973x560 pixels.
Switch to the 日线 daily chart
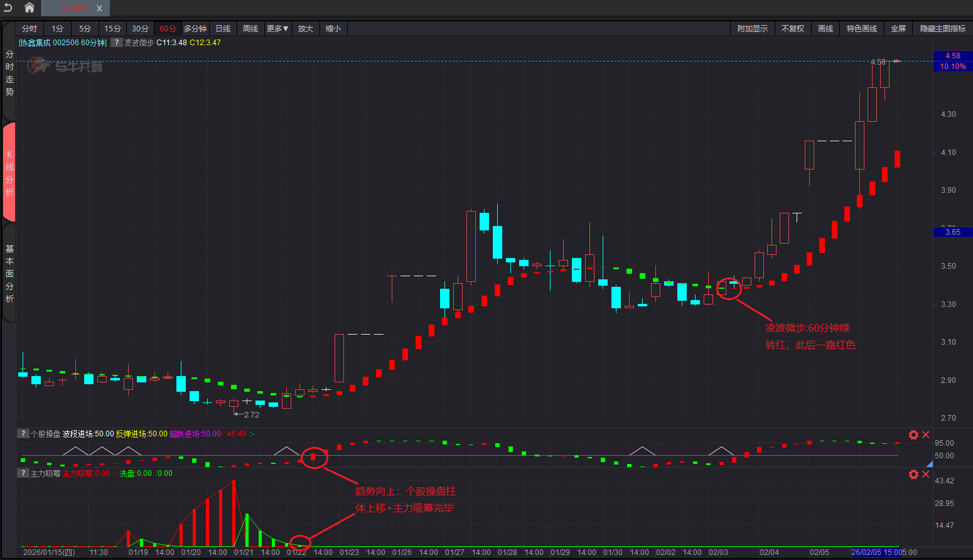tap(223, 29)
